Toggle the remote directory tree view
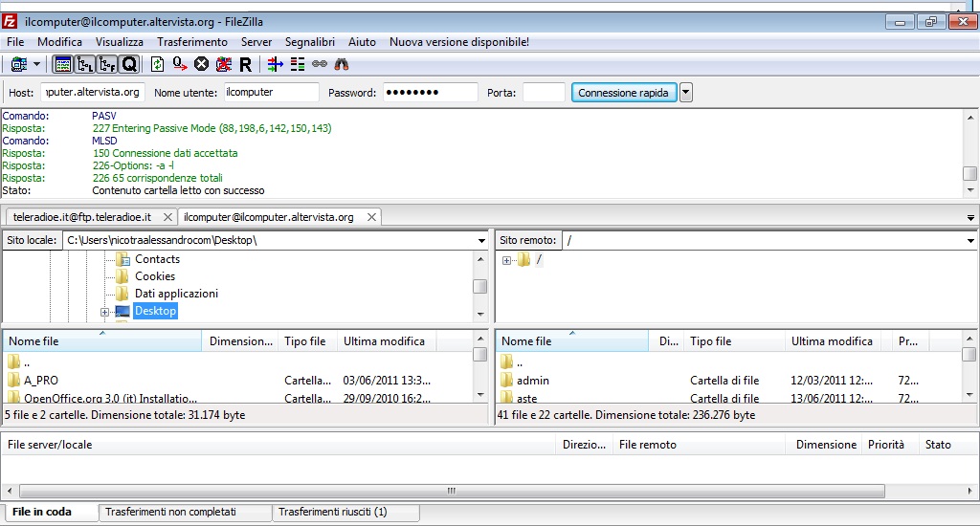 tap(107, 64)
